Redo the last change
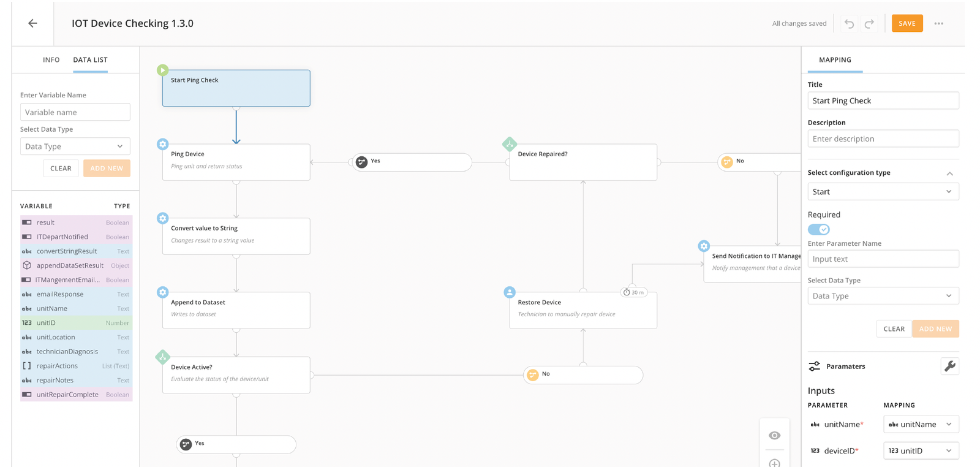Image resolution: width=980 pixels, height=467 pixels. (x=869, y=24)
